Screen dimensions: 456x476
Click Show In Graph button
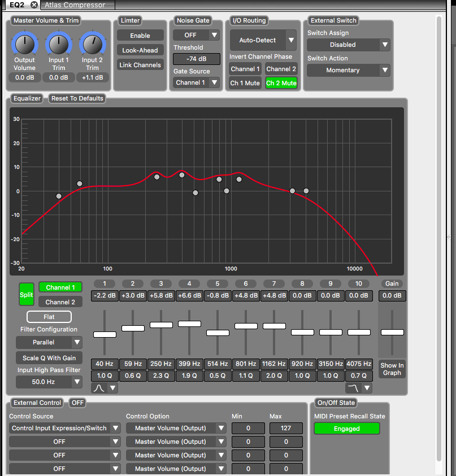point(392,369)
